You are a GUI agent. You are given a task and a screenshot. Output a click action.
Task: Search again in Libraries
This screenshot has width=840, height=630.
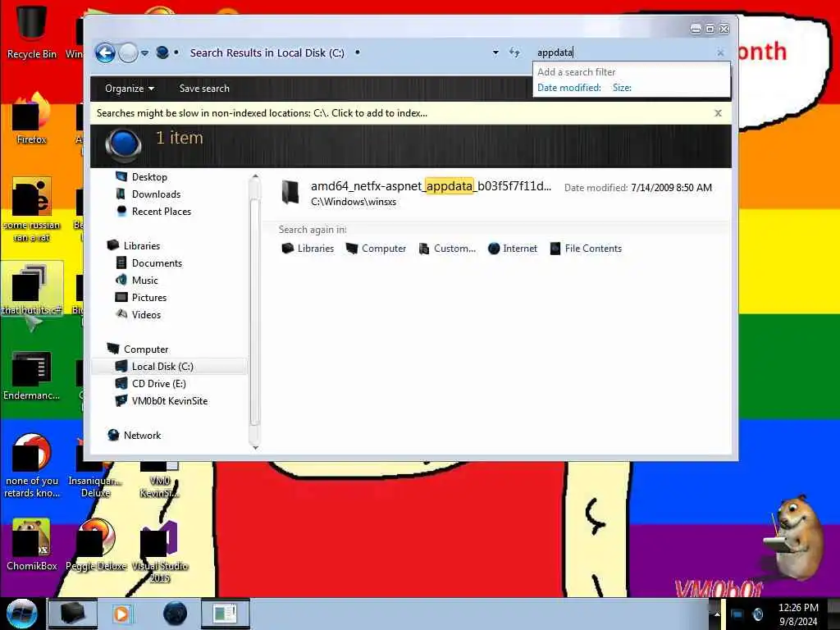[x=308, y=249]
